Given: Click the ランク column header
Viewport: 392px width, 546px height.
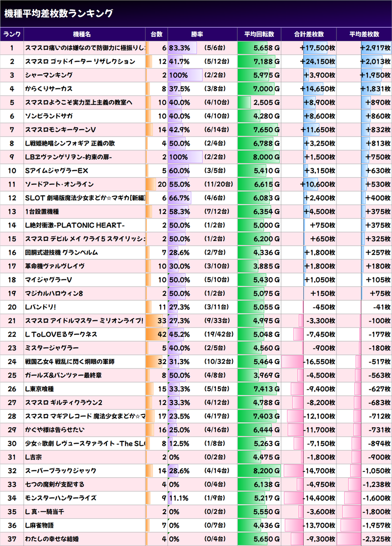Looking at the screenshot, I should tap(12, 34).
